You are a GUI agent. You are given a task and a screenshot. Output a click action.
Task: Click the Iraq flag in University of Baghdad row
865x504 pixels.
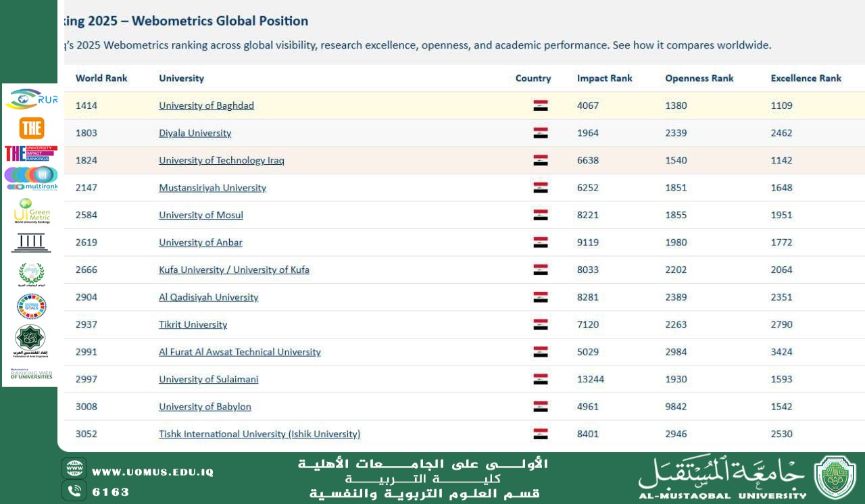pyautogui.click(x=541, y=105)
